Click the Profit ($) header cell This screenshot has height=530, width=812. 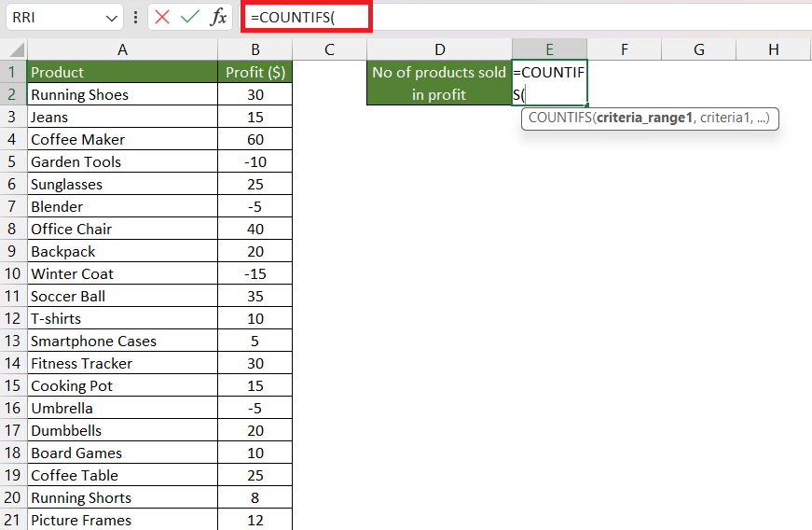coord(255,72)
